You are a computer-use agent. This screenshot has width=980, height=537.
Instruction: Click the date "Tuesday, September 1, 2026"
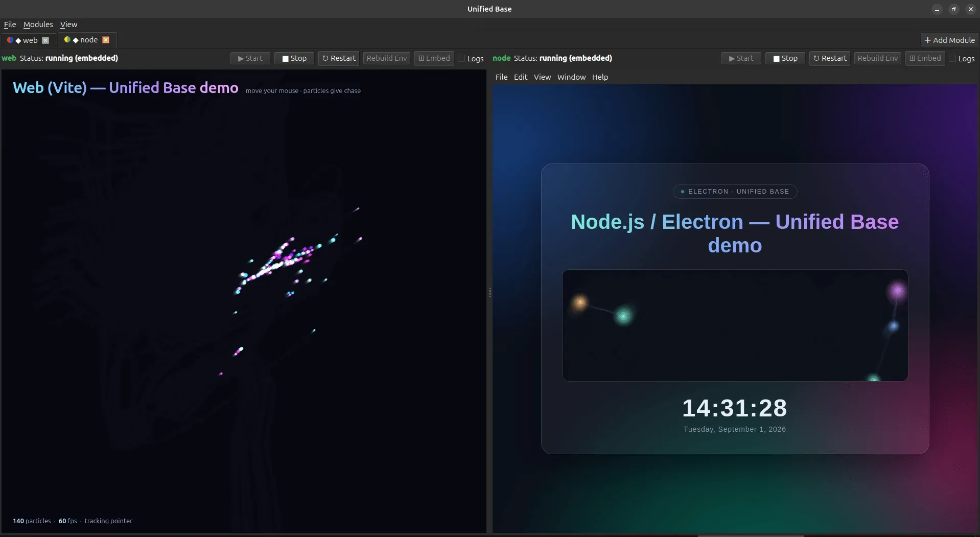pos(735,429)
